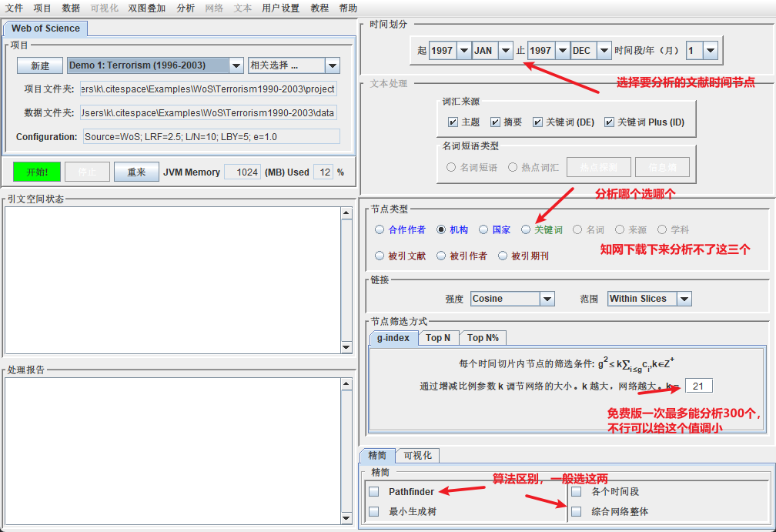Open the 相关选择 dropdown
This screenshot has height=532, width=776.
[333, 65]
